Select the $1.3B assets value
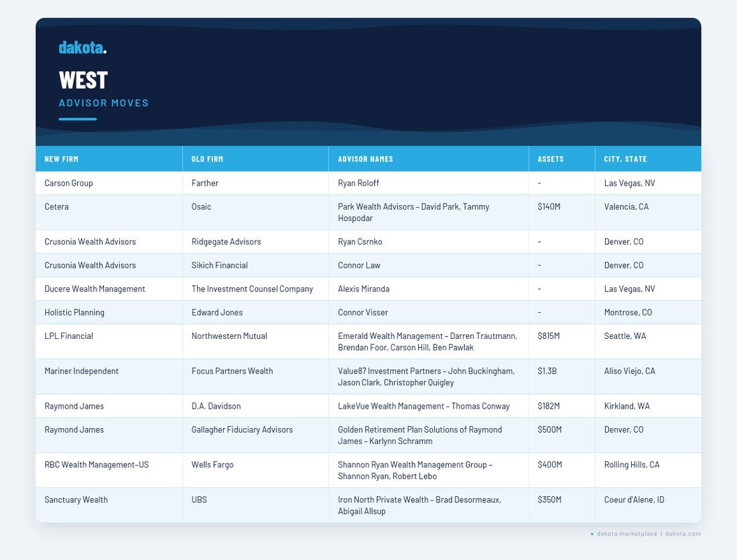Viewport: 737px width, 560px height. click(x=547, y=371)
